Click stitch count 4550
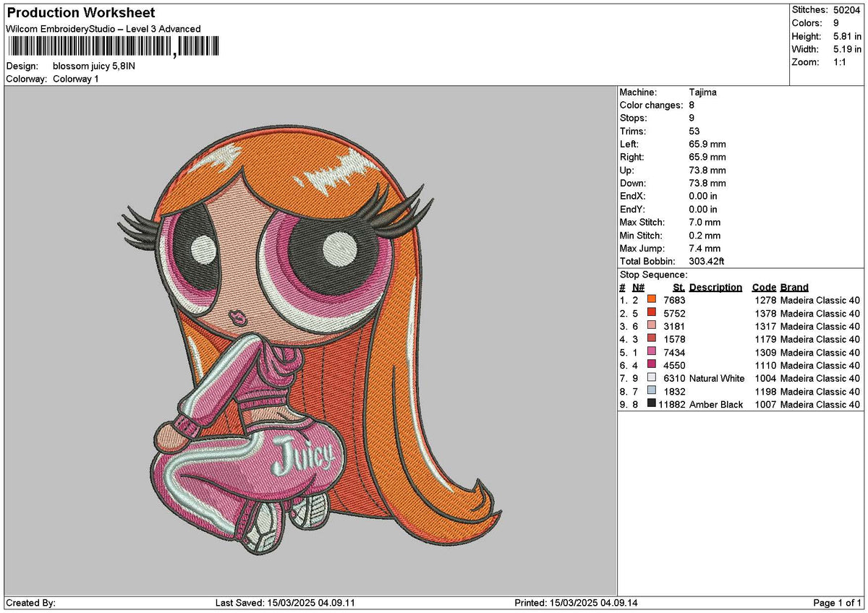Screen dimensions: 868x613 click(674, 366)
